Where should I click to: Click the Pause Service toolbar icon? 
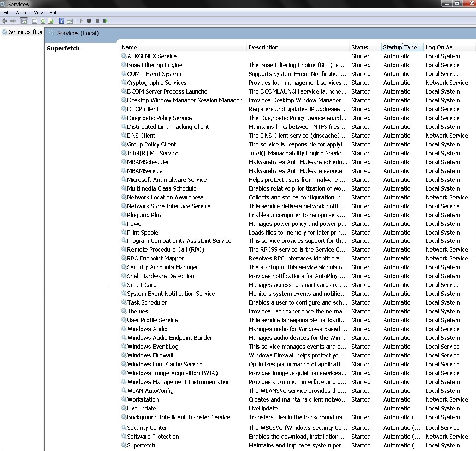[97, 21]
